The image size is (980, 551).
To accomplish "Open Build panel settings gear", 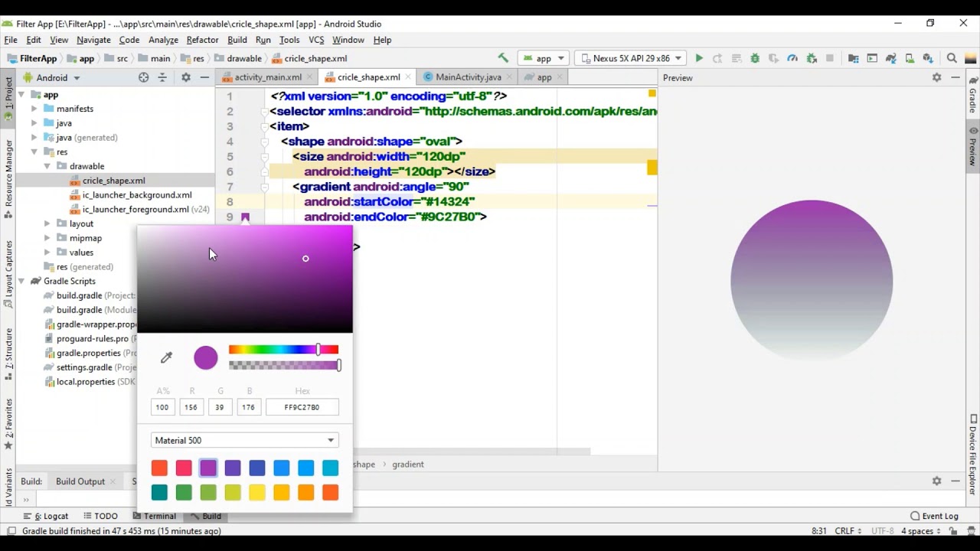I will tap(936, 481).
